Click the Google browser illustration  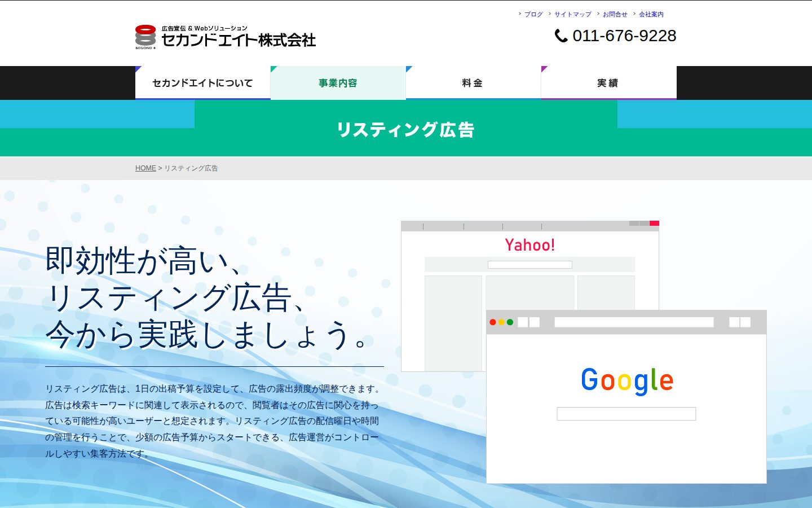coord(626,397)
